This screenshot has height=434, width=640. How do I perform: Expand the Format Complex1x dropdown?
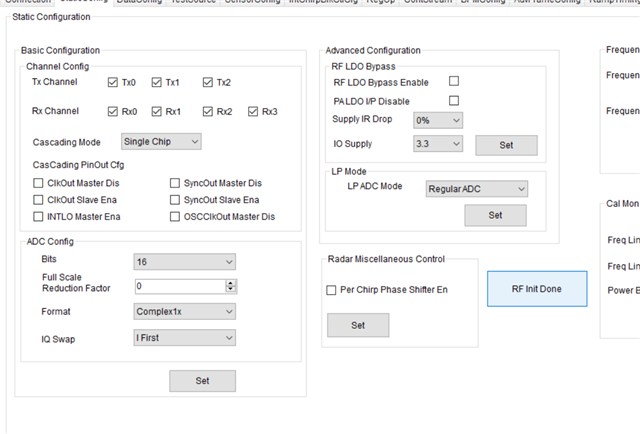pos(184,312)
